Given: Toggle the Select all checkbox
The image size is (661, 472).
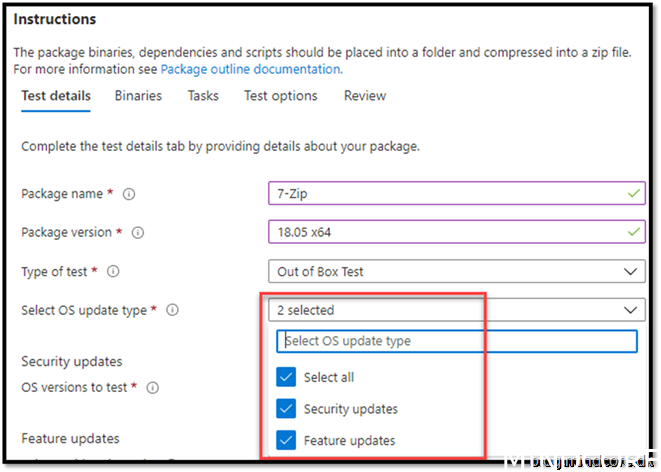Looking at the screenshot, I should click(286, 377).
